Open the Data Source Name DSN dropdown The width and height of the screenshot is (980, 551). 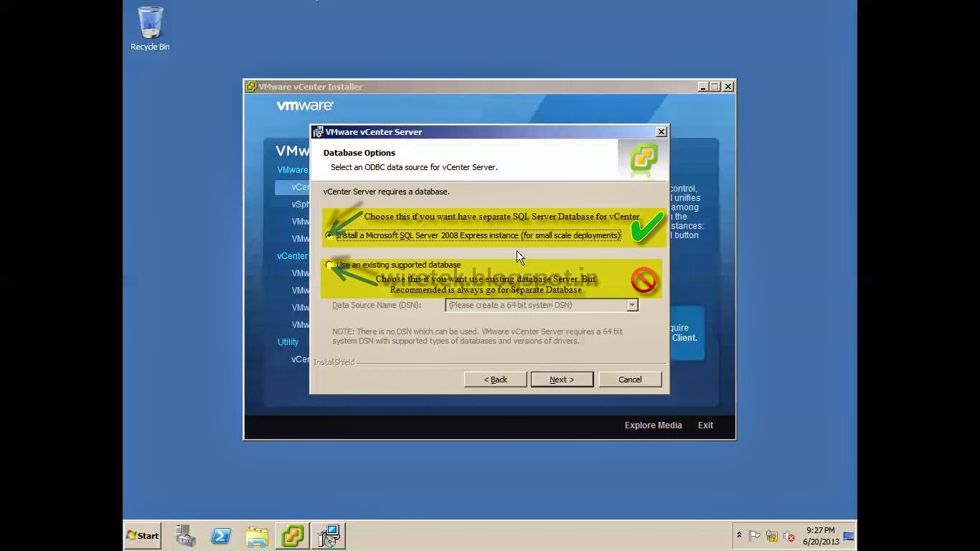point(632,305)
